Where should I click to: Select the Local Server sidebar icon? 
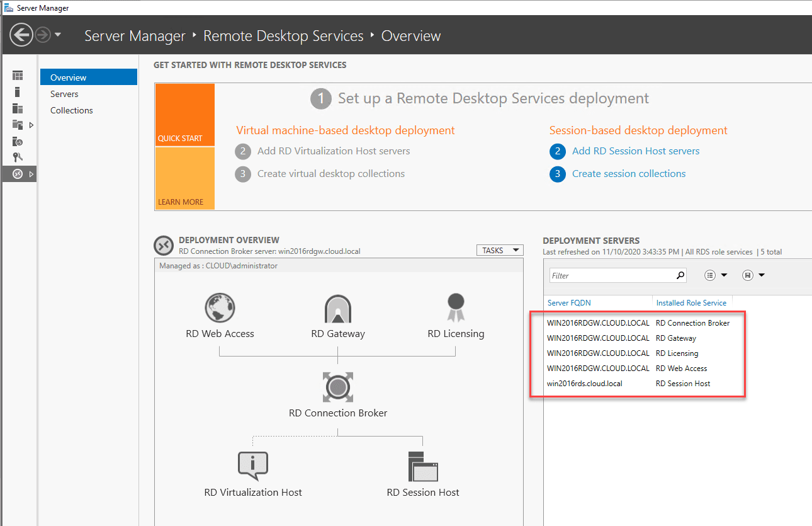[x=18, y=92]
